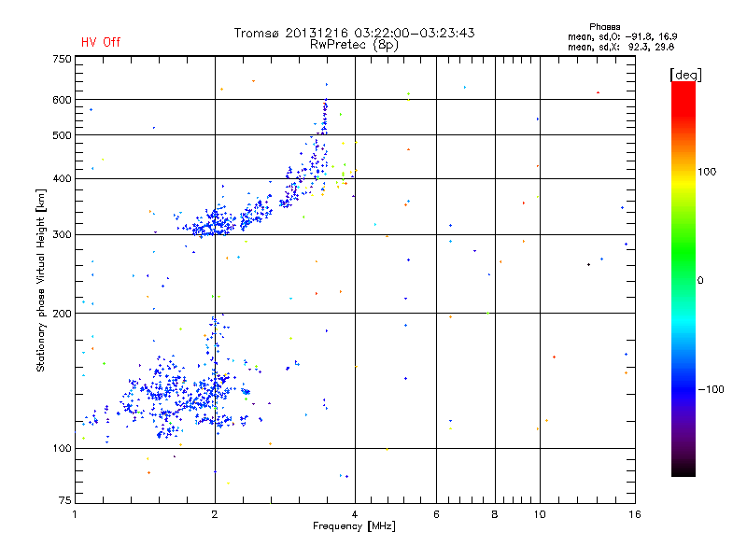The height and width of the screenshot is (560, 747).
Task: Click the title "Tromsø 20131216 03:22:00-03:23:43"
Action: [354, 33]
